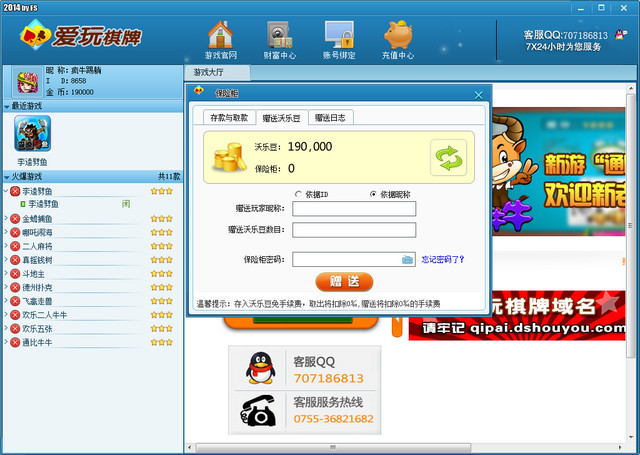Image resolution: width=640 pixels, height=455 pixels.
Task: Click the red icon beside 欢乐五张
Action: [x=15, y=328]
